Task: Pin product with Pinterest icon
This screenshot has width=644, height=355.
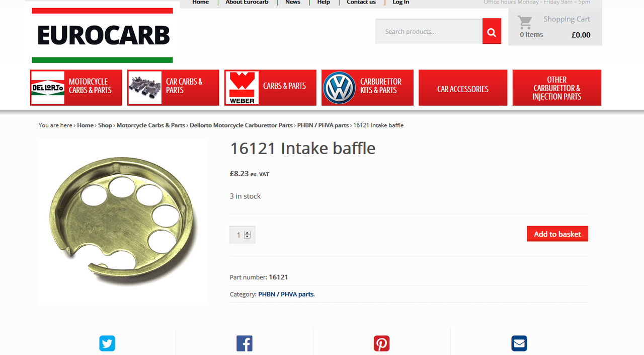Action: [x=382, y=343]
